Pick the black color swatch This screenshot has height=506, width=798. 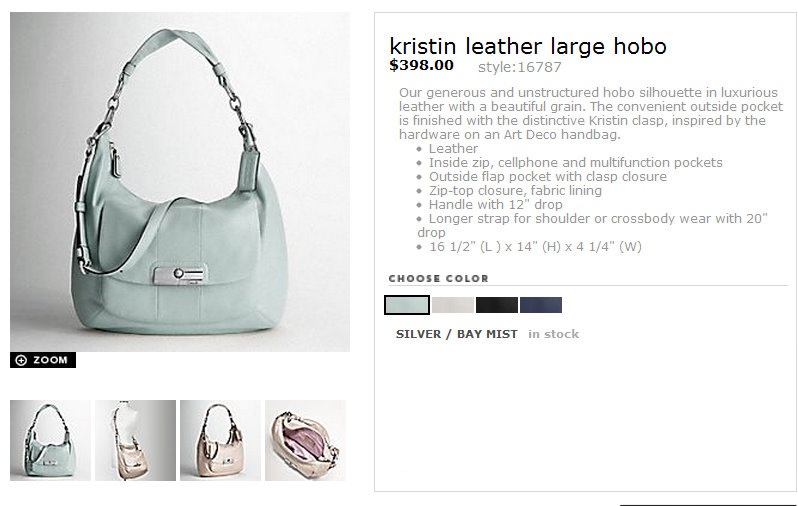click(497, 305)
